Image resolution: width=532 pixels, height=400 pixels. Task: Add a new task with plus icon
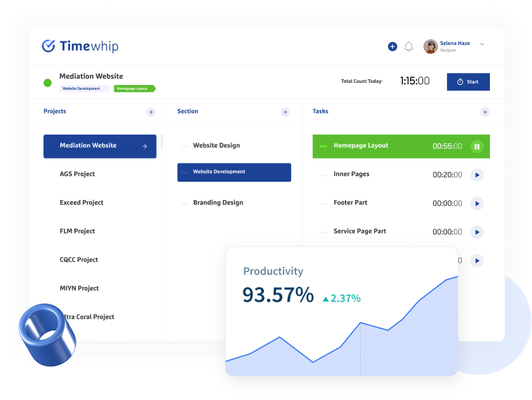(x=484, y=112)
